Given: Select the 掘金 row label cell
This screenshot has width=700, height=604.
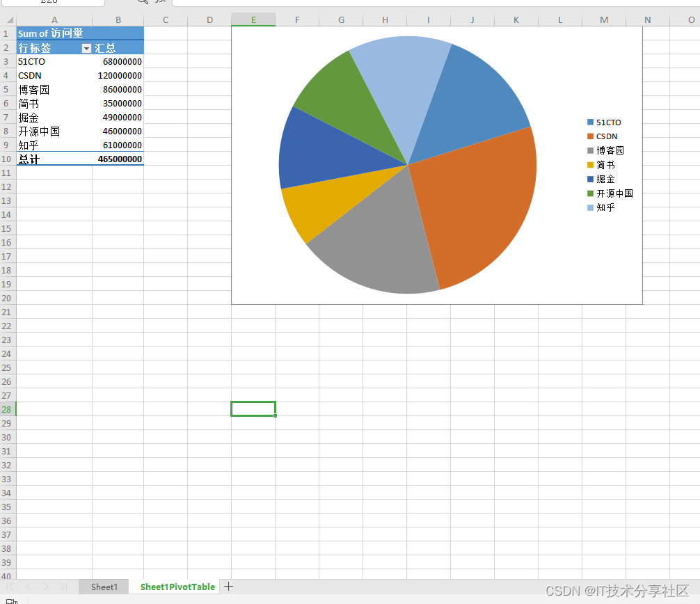Looking at the screenshot, I should (54, 117).
